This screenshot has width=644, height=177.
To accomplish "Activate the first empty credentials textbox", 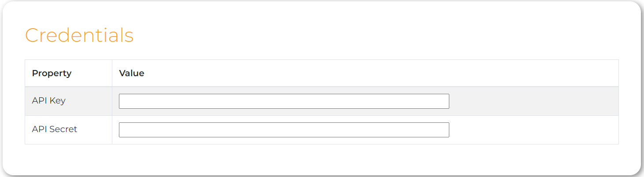I will (284, 101).
